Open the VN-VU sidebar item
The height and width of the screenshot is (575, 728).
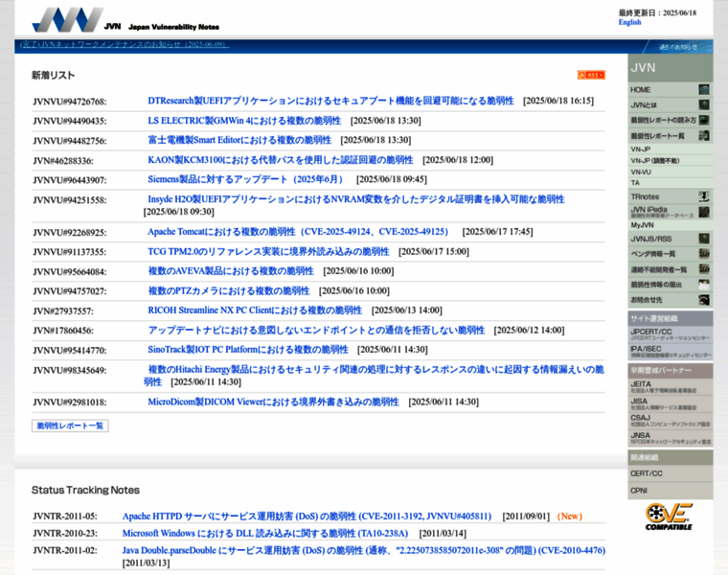pos(670,172)
